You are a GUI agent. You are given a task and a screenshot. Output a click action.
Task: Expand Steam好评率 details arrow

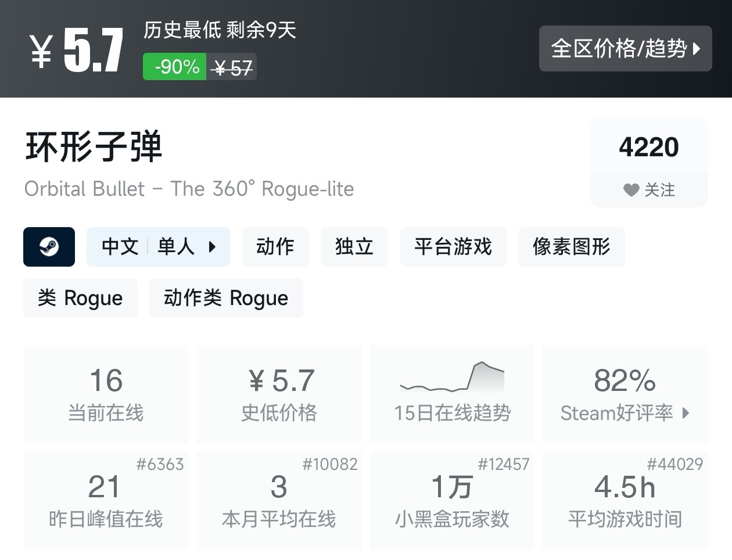(686, 413)
